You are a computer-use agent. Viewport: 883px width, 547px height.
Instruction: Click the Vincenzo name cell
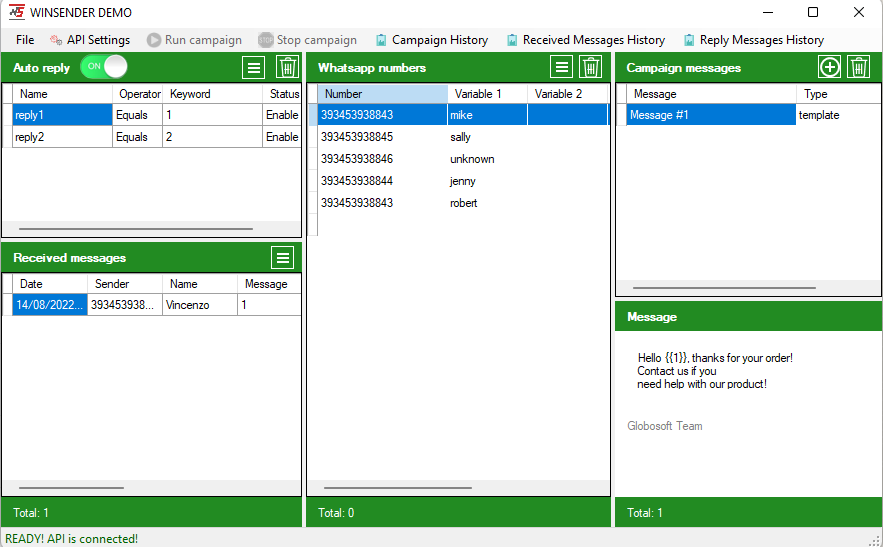point(200,305)
